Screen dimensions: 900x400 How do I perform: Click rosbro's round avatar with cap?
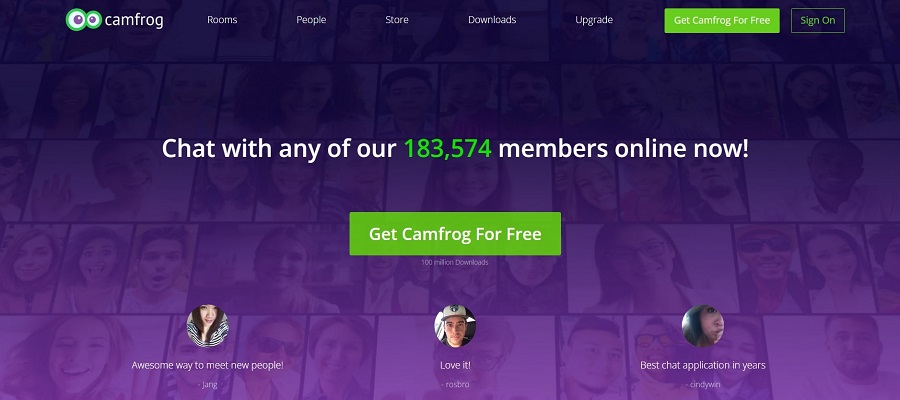[455, 326]
